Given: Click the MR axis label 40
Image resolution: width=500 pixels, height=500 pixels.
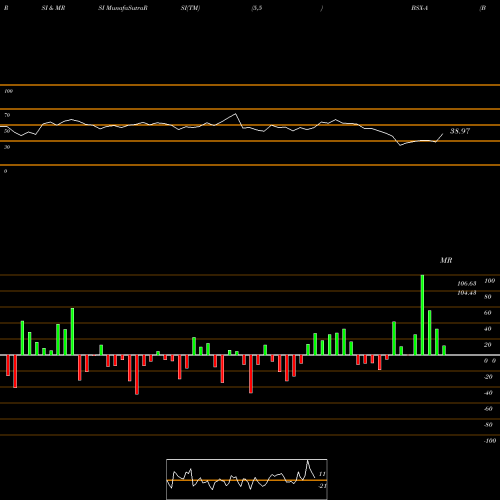Looking at the screenshot, I should (x=488, y=329).
